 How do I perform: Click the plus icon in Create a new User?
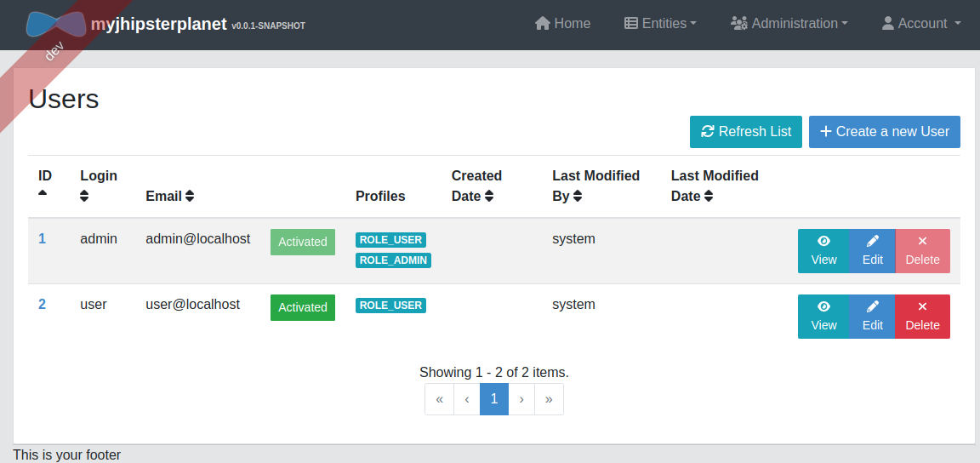click(826, 131)
